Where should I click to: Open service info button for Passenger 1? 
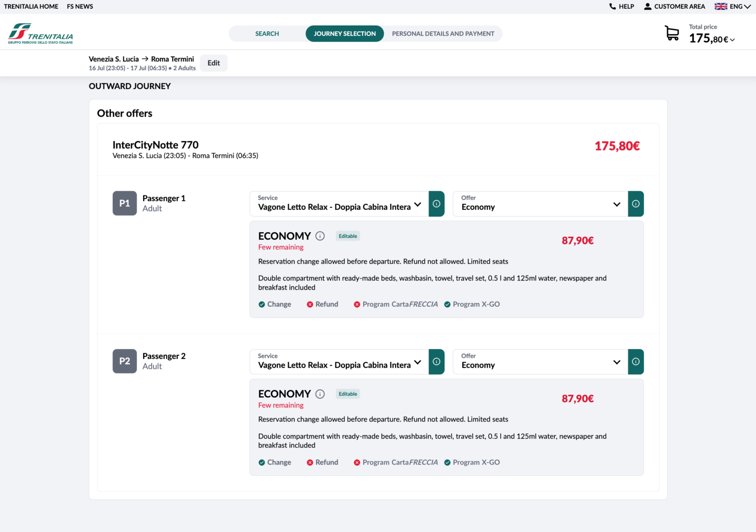pos(437,204)
